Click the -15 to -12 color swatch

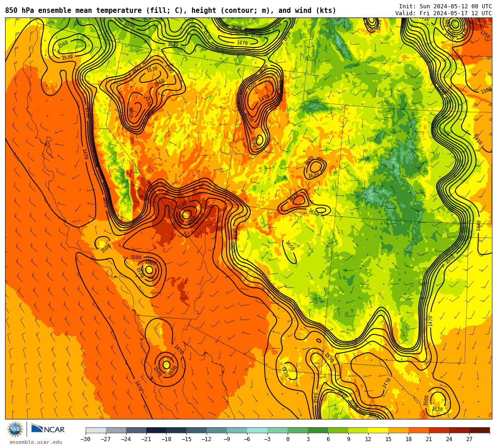point(197,430)
